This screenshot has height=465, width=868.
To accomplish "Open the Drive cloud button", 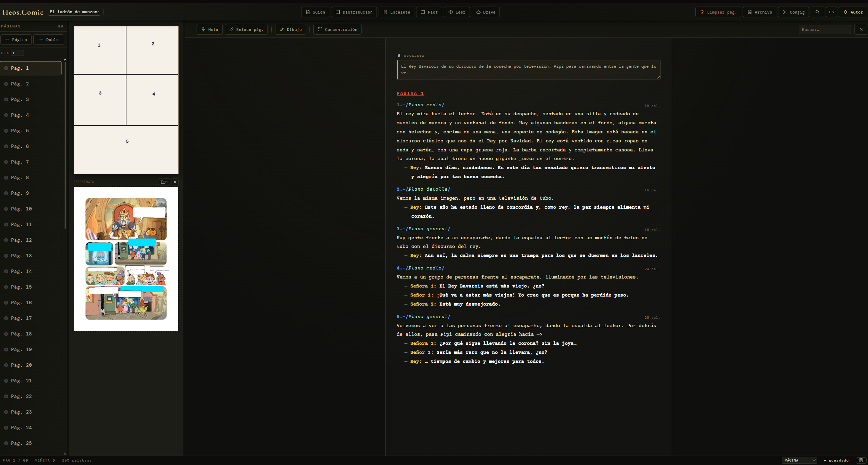I will click(486, 12).
